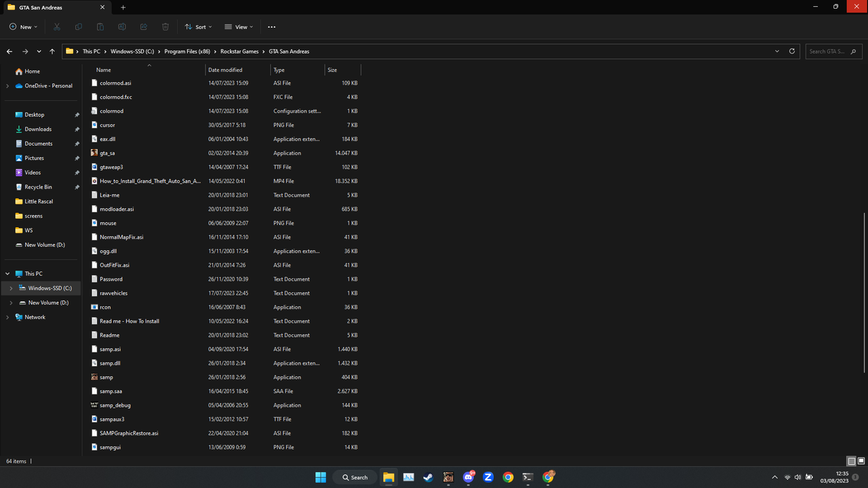Go forward with the Forward arrow

[25, 52]
